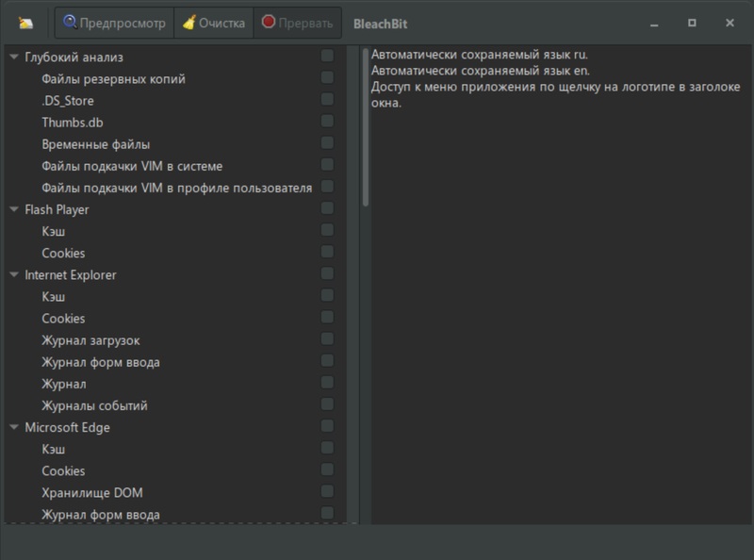Screen dimensions: 754x560
Task: Enable the Thumbs.db checkbox
Action: click(x=327, y=121)
